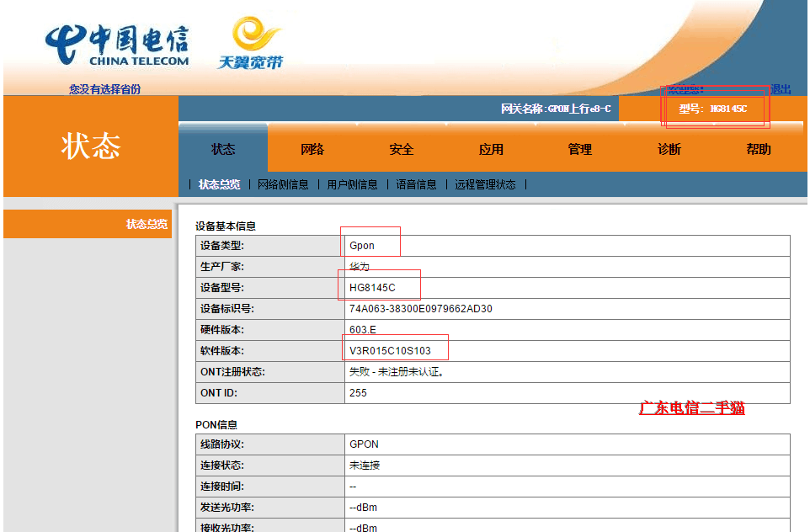Click the 状态总览 sidebar item

pyautogui.click(x=88, y=224)
